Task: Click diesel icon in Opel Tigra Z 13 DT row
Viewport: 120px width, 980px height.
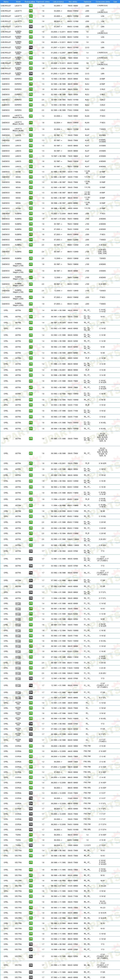Action: (x=31, y=845)
